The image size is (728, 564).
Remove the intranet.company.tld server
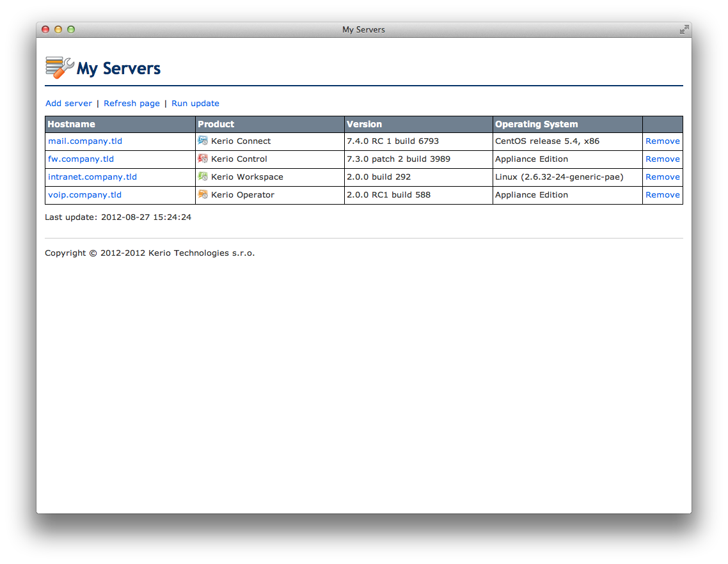[x=663, y=177]
